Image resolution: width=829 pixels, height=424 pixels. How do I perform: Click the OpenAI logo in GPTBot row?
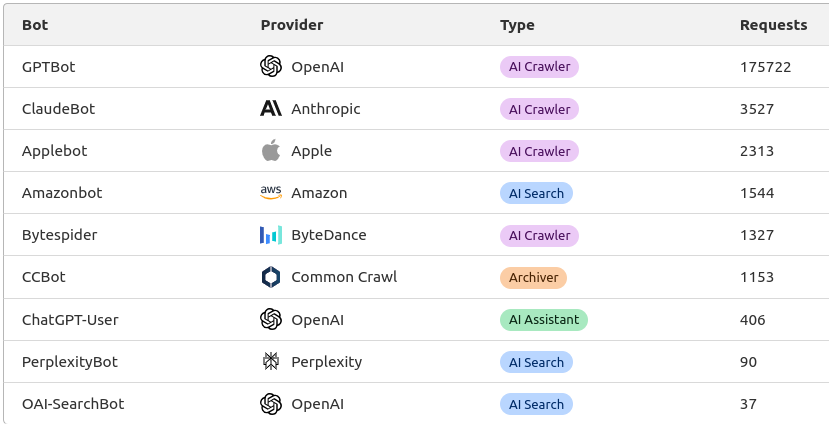[x=270, y=67]
